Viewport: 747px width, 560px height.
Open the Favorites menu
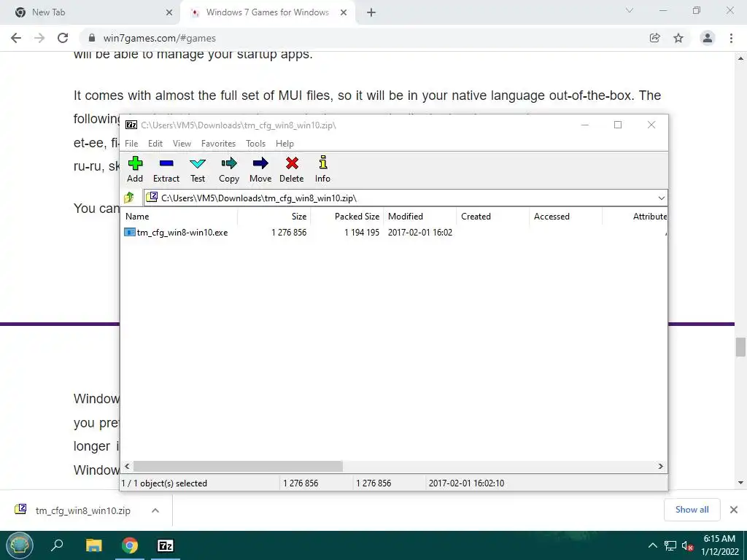[218, 144]
